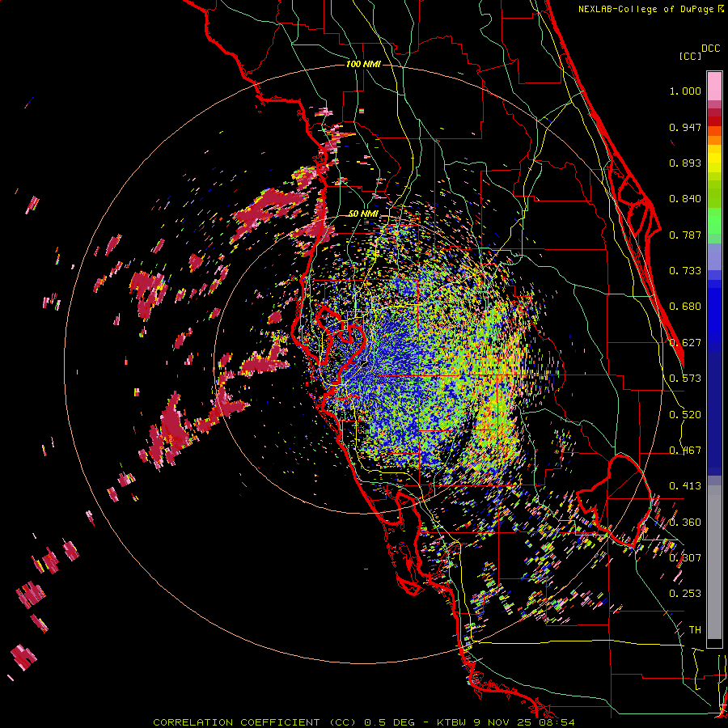Click the 0.733 color scale label
Image resolution: width=728 pixels, height=728 pixels.
pos(685,271)
